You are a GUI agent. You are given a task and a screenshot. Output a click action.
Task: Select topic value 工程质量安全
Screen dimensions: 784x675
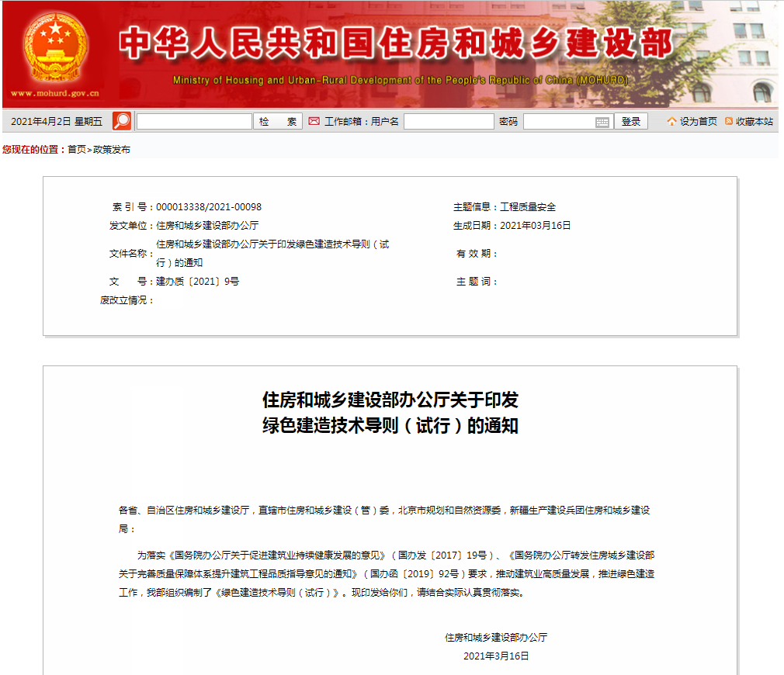[528, 207]
